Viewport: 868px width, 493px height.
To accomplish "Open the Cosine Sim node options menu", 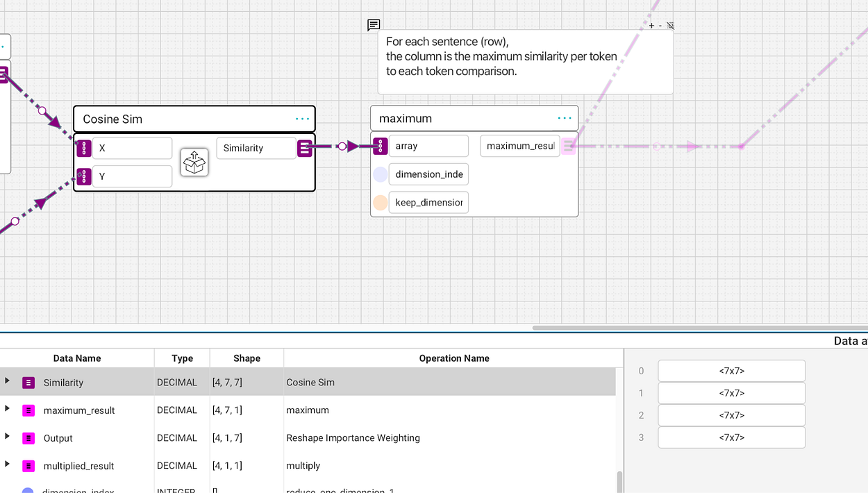I will (302, 119).
